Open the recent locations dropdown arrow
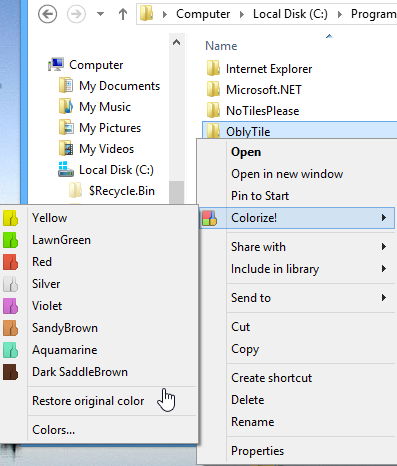 pyautogui.click(x=100, y=14)
